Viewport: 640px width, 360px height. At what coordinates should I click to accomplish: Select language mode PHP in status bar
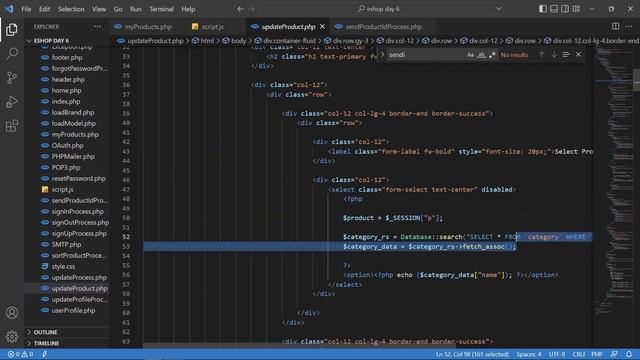pyautogui.click(x=597, y=354)
